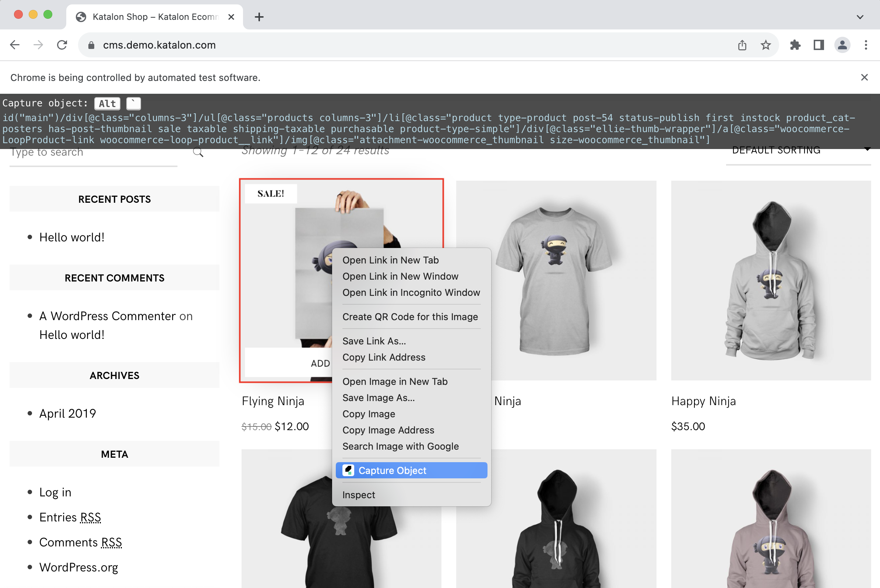Viewport: 880px width, 588px height.
Task: Open the Chrome side panel icon
Action: (819, 45)
